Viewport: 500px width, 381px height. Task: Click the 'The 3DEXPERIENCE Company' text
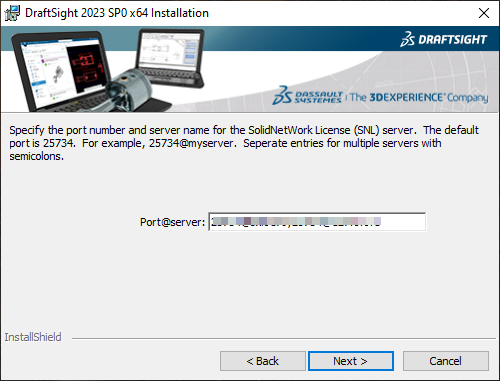(x=419, y=97)
